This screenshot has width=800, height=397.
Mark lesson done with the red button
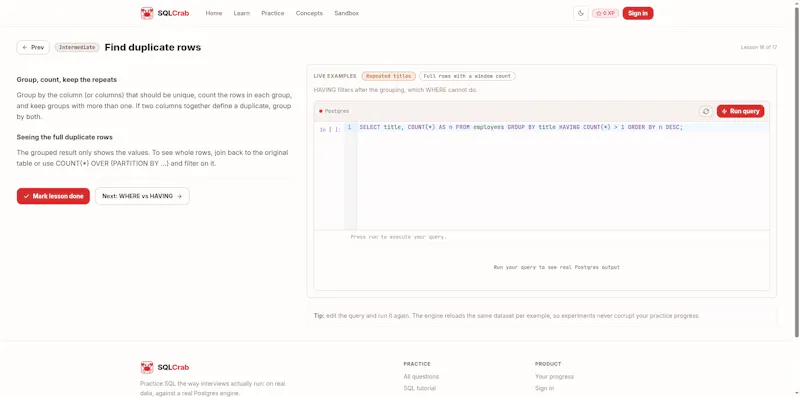[x=53, y=196]
